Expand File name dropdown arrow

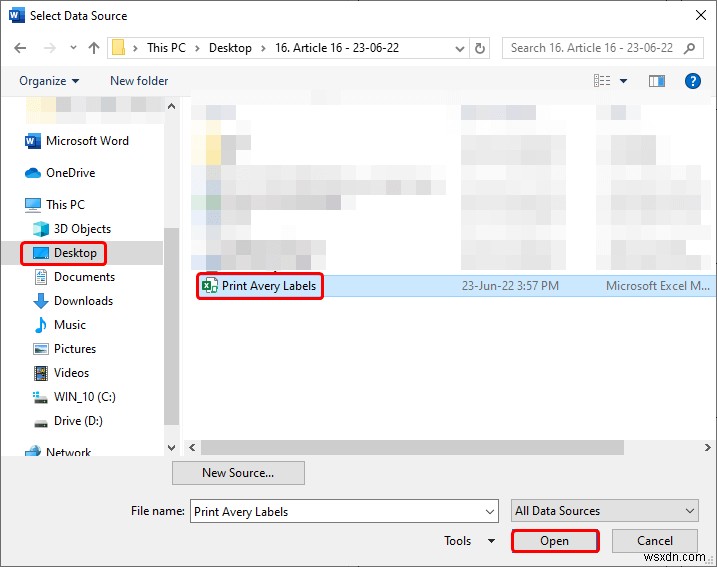490,512
